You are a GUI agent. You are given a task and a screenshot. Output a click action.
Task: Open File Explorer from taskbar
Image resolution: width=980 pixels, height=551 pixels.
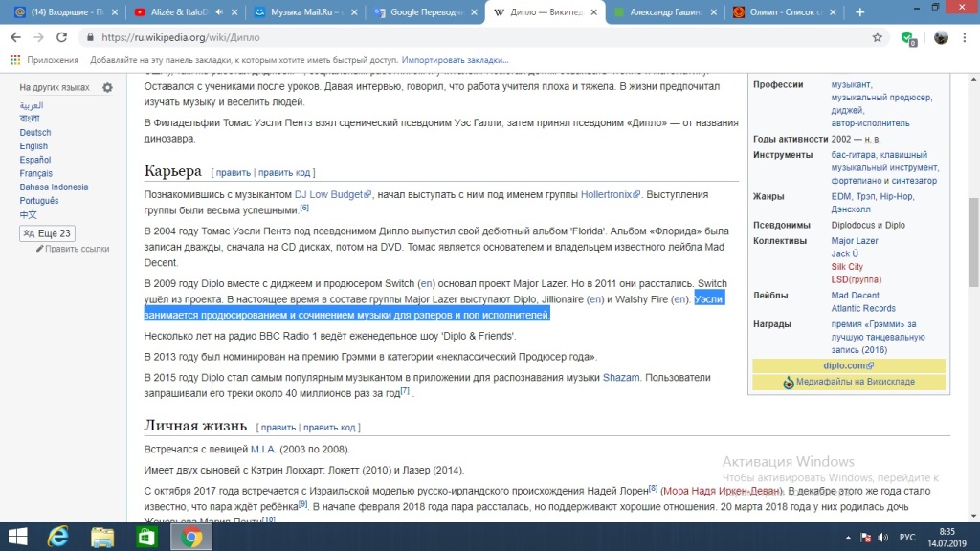(x=102, y=537)
